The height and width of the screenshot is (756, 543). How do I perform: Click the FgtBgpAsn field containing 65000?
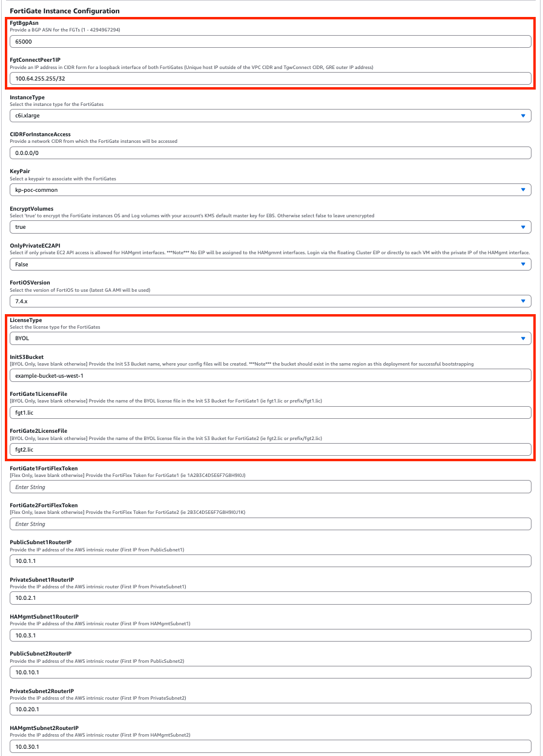270,41
